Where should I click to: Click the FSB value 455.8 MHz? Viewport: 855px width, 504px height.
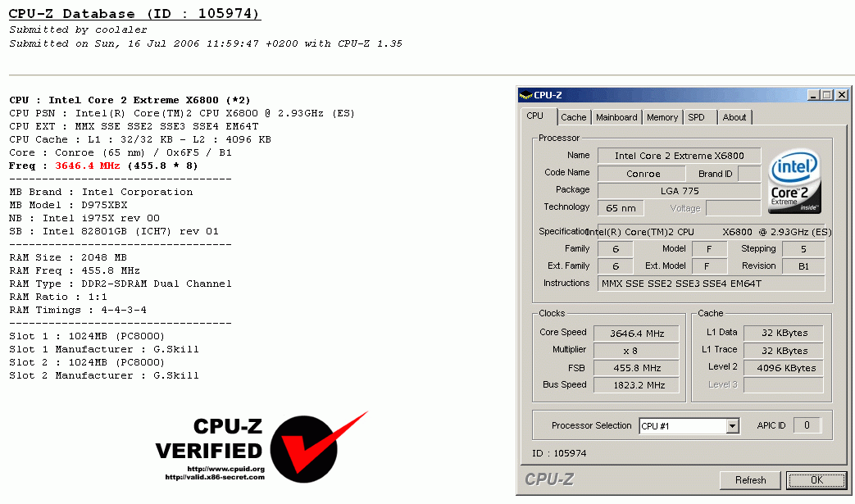click(636, 368)
